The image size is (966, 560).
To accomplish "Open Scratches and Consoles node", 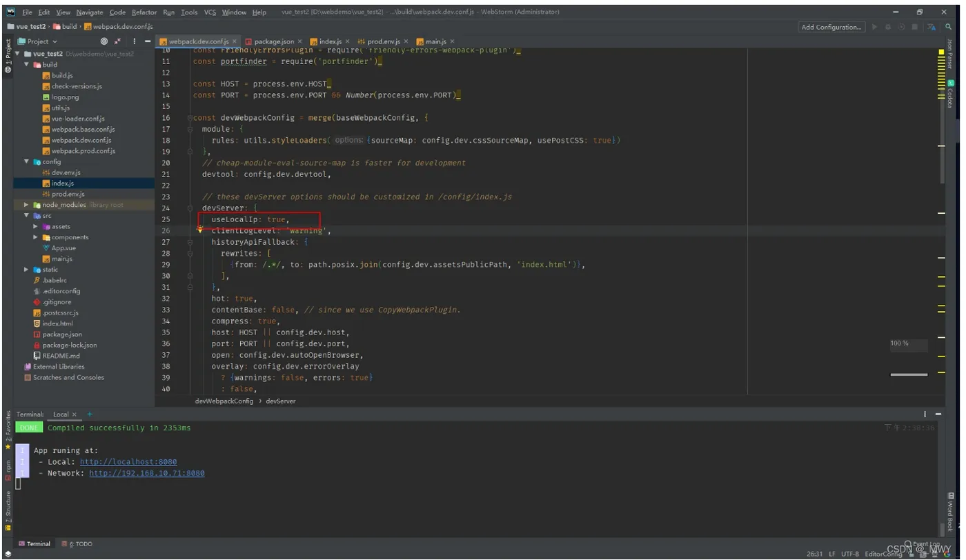I will point(68,377).
